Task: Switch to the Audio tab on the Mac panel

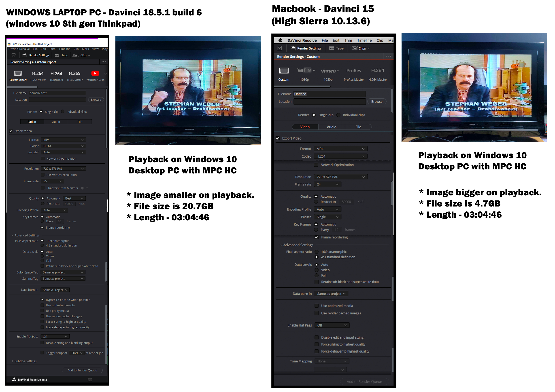Action: 331,127
